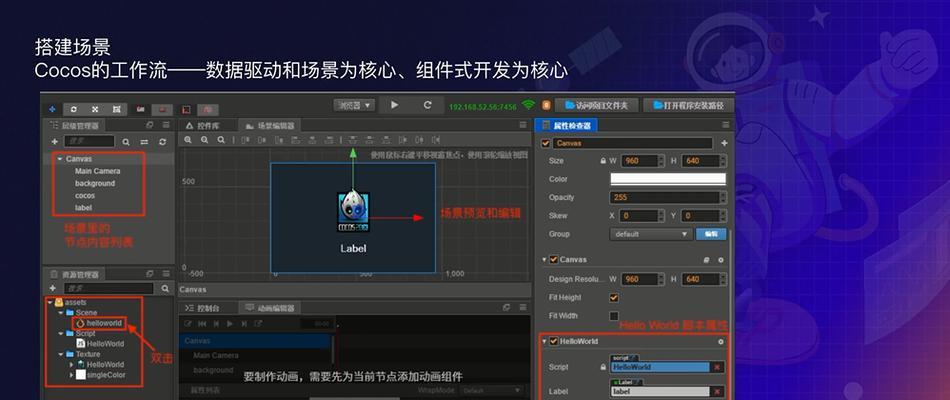Click the Canvas node name field
950x400 pixels.
click(632, 144)
